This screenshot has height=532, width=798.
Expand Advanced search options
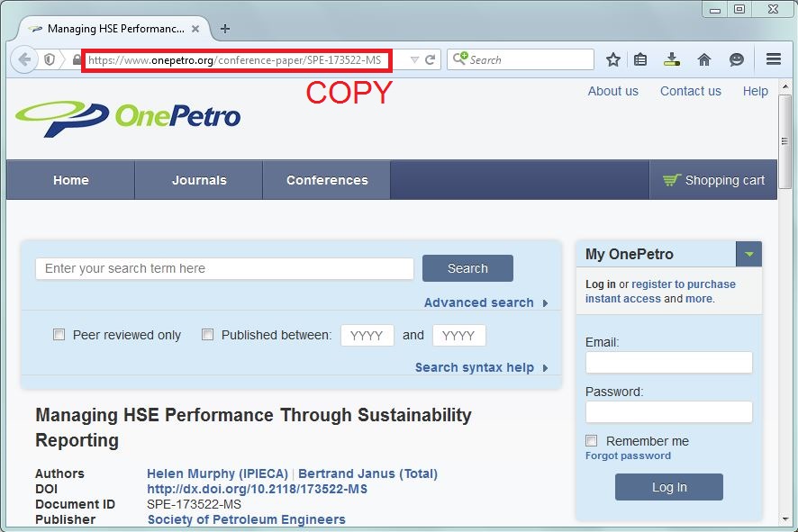coord(486,302)
